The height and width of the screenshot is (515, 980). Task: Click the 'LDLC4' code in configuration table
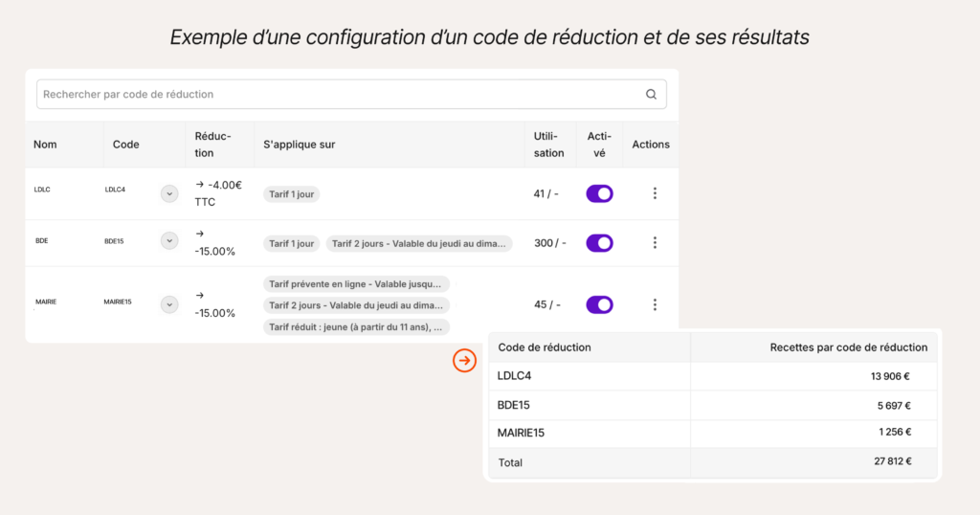click(115, 190)
